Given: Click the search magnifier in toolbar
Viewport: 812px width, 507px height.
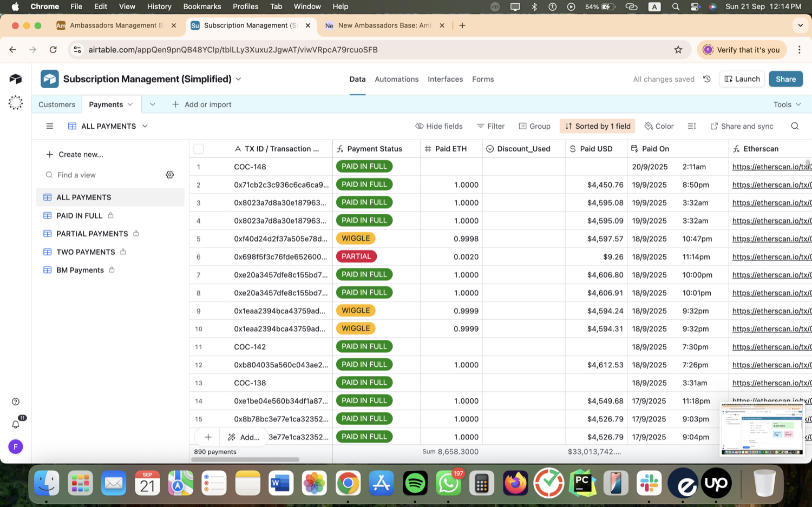Looking at the screenshot, I should [x=795, y=126].
